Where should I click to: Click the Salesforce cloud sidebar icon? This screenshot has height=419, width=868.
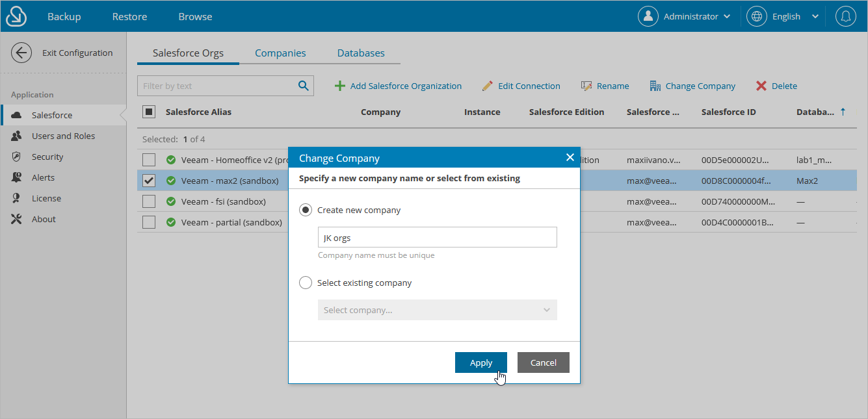(17, 115)
